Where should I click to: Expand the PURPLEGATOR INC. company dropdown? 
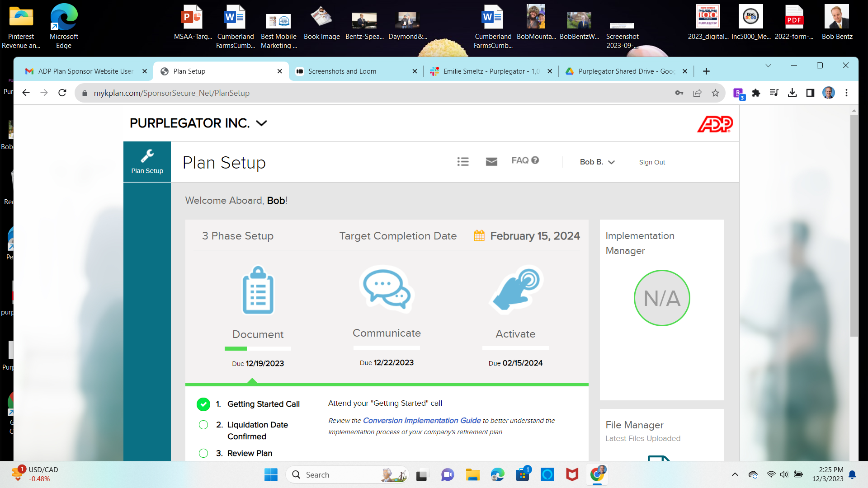(x=261, y=123)
